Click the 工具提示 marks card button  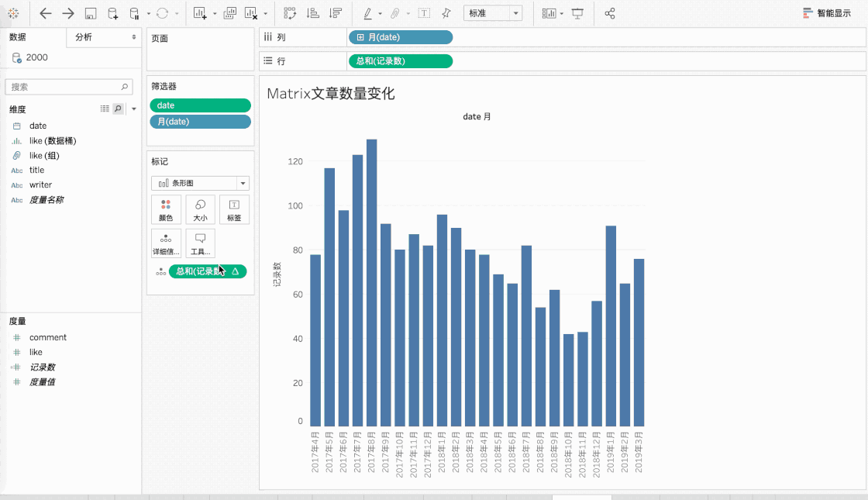201,243
